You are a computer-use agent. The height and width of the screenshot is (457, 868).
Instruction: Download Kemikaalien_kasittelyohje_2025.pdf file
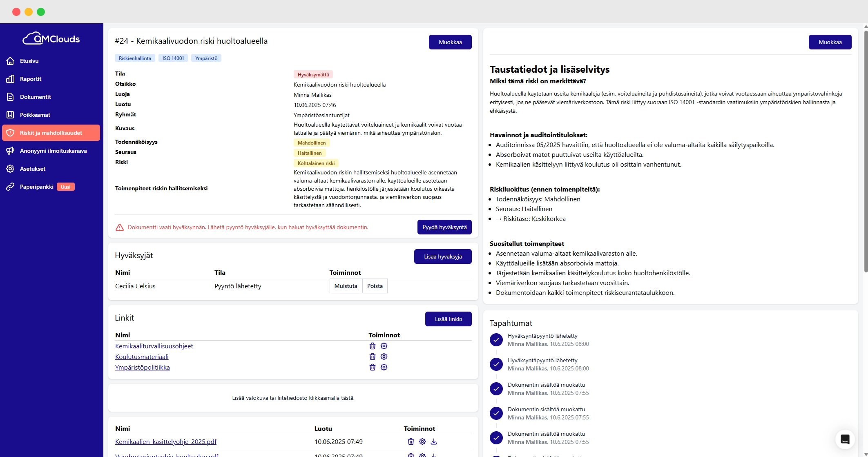pos(434,441)
